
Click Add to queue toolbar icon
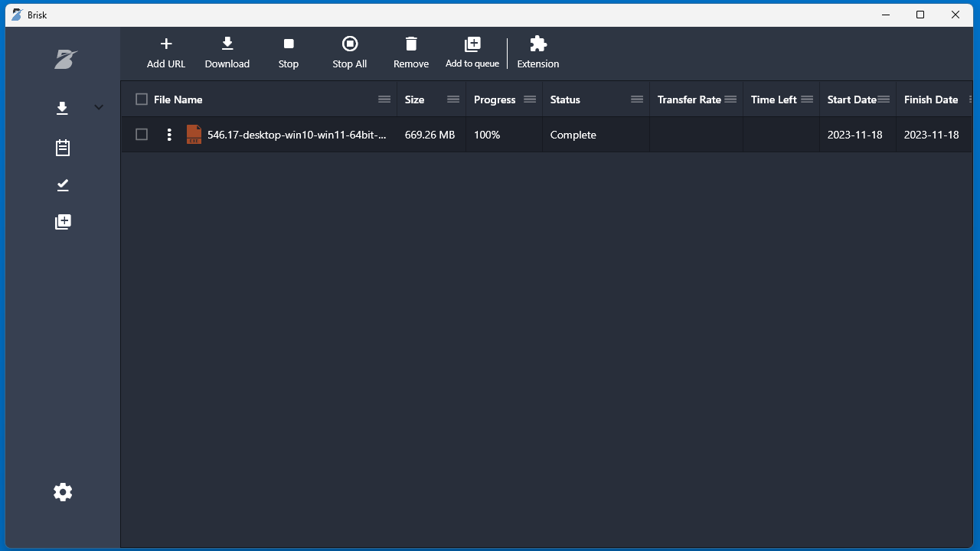pyautogui.click(x=472, y=44)
